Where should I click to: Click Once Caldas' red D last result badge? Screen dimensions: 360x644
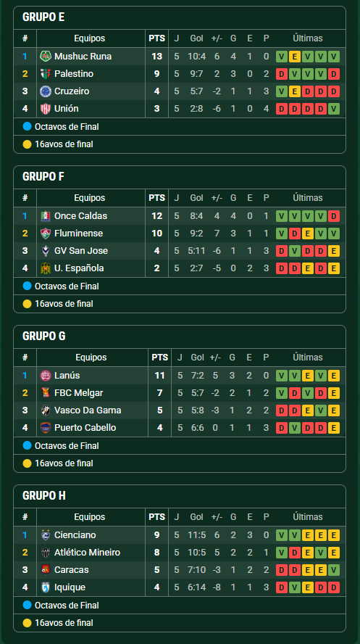point(334,216)
